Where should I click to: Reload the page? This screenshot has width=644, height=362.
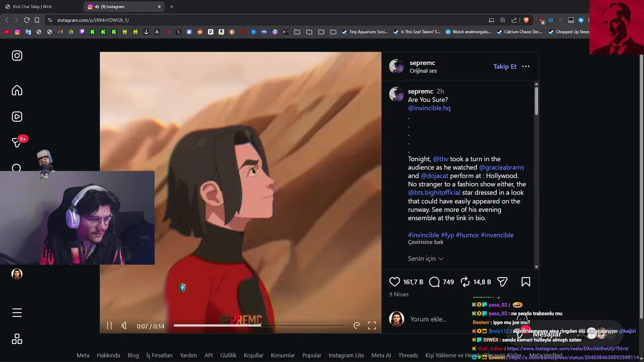[x=27, y=20]
